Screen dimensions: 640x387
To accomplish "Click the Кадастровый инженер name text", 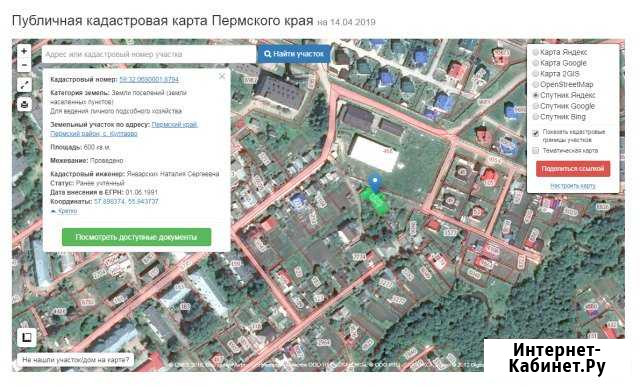I will click(173, 174).
